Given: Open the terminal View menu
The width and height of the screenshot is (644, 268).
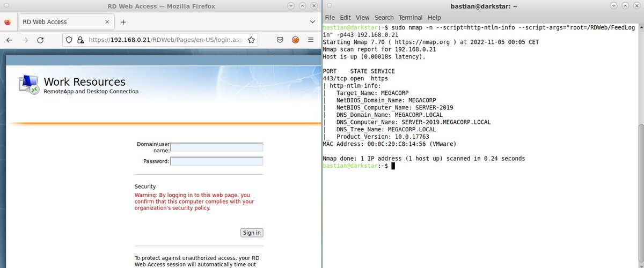Looking at the screenshot, I should pyautogui.click(x=363, y=18).
